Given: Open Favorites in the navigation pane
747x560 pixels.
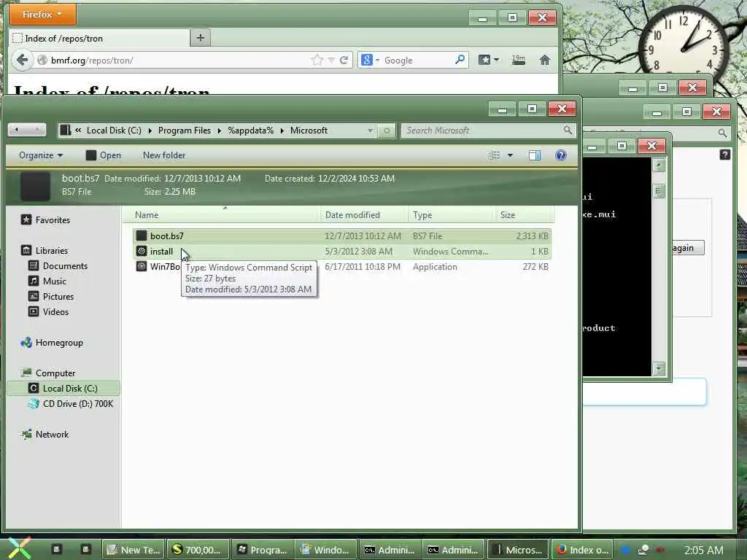Looking at the screenshot, I should pyautogui.click(x=53, y=220).
